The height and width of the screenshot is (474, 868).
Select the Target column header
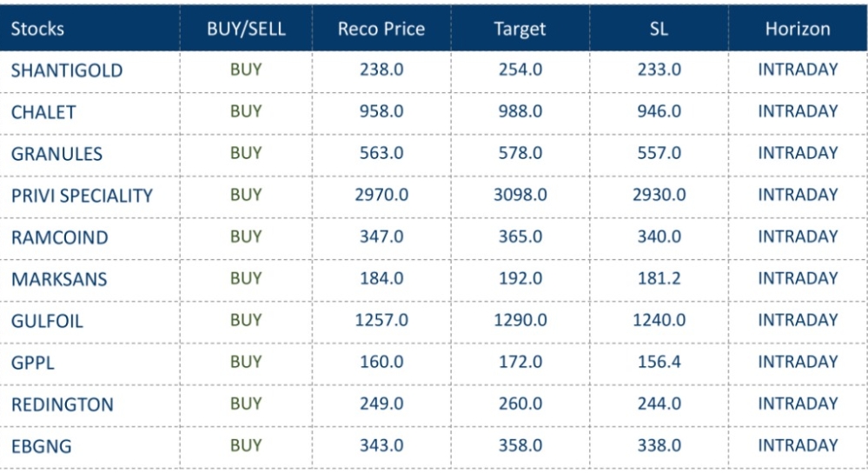520,29
